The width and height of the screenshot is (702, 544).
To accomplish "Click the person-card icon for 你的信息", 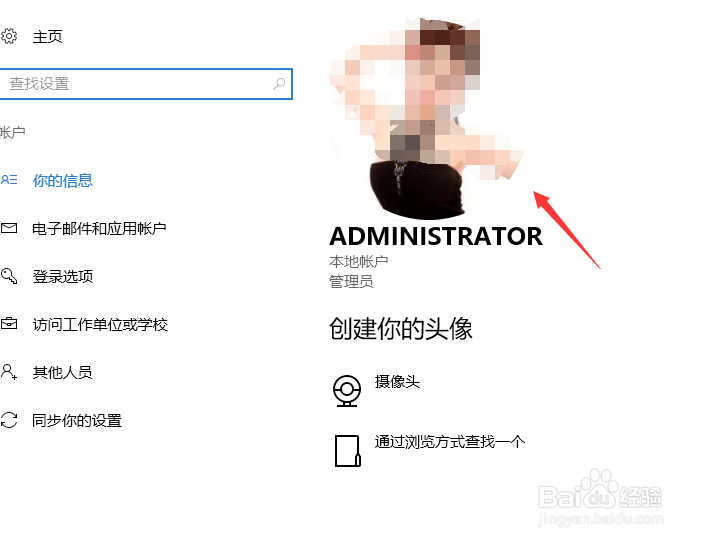I will pos(9,180).
